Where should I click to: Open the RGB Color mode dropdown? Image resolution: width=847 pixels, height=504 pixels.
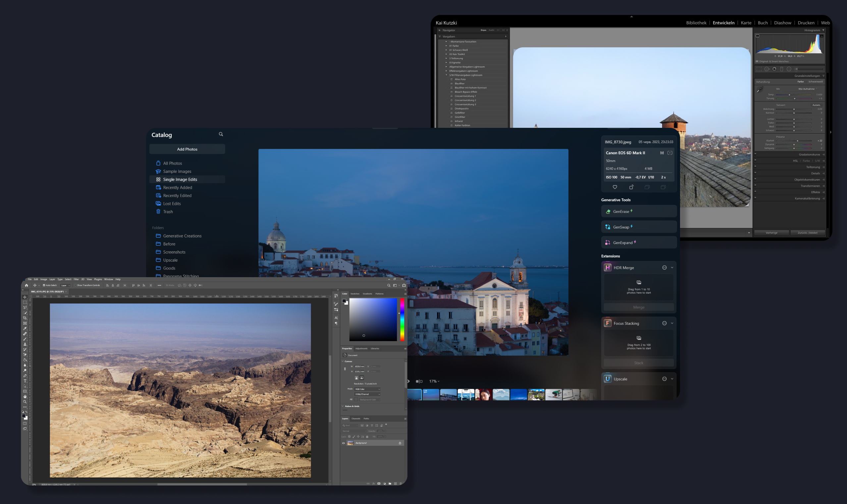click(367, 389)
